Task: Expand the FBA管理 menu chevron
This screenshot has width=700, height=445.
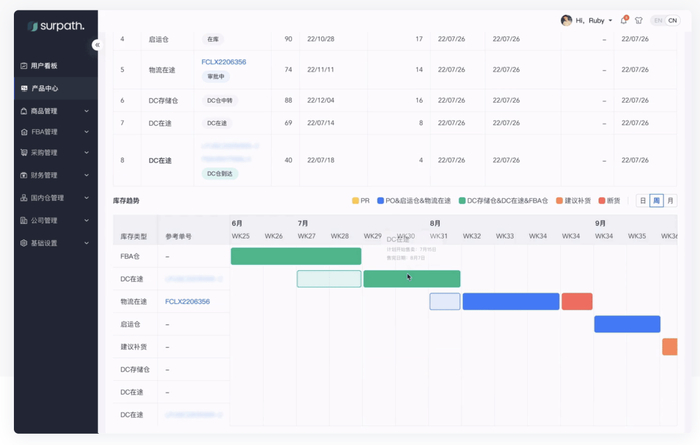Action: 87,132
